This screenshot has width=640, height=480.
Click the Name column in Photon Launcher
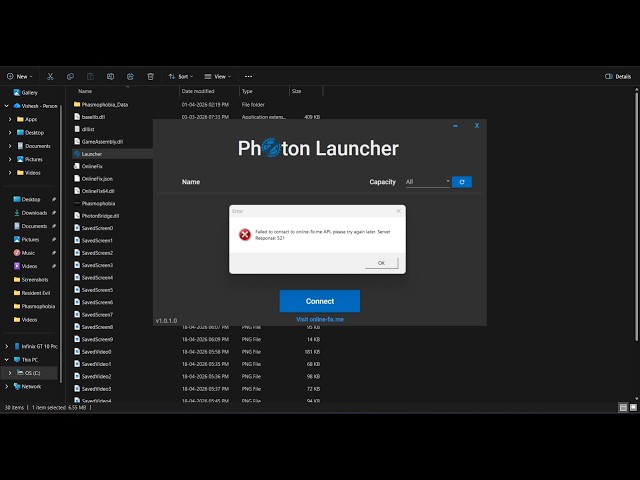click(x=191, y=182)
